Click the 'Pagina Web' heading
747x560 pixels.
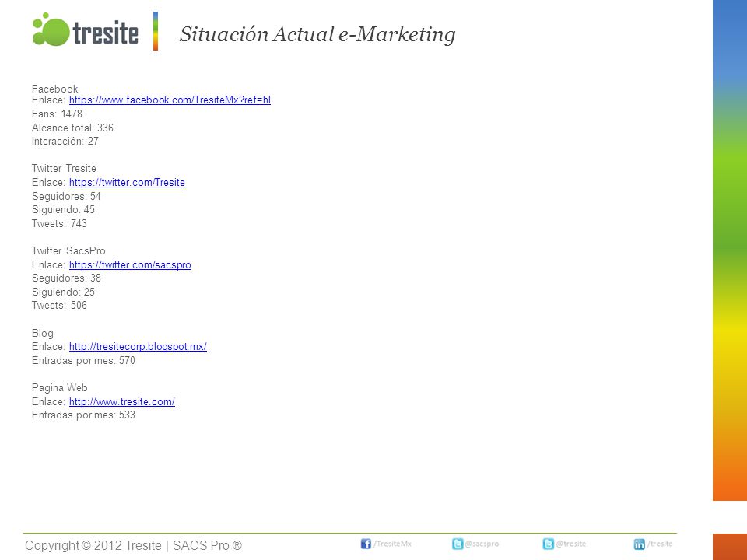60,387
